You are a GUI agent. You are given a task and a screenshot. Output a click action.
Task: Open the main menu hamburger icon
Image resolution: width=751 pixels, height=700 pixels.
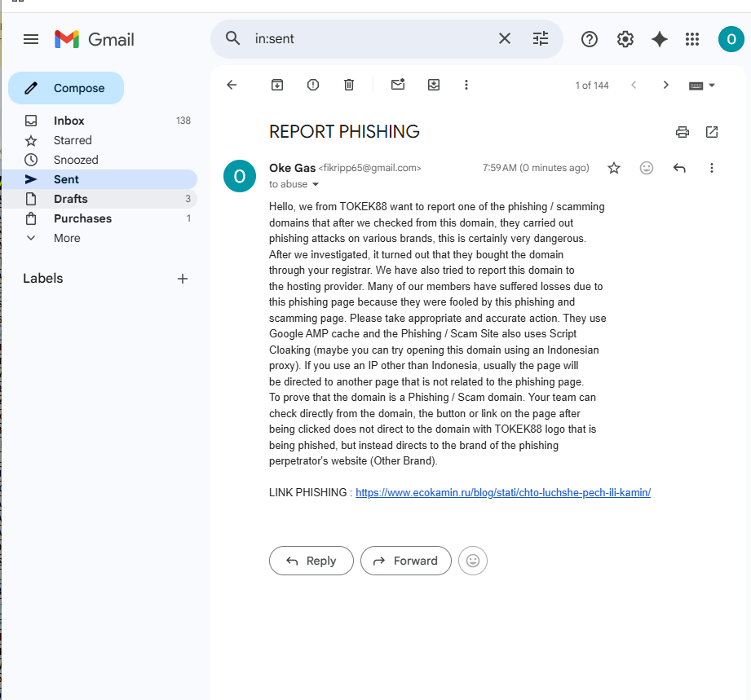[31, 39]
